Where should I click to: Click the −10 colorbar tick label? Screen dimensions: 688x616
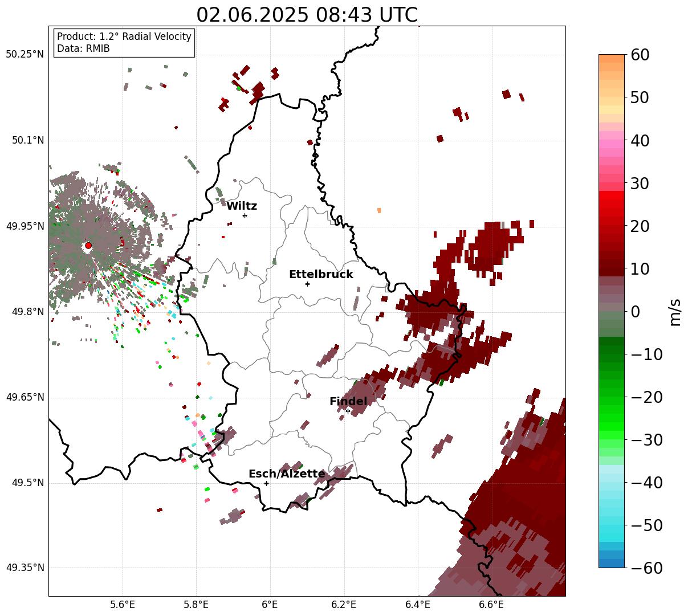click(646, 354)
